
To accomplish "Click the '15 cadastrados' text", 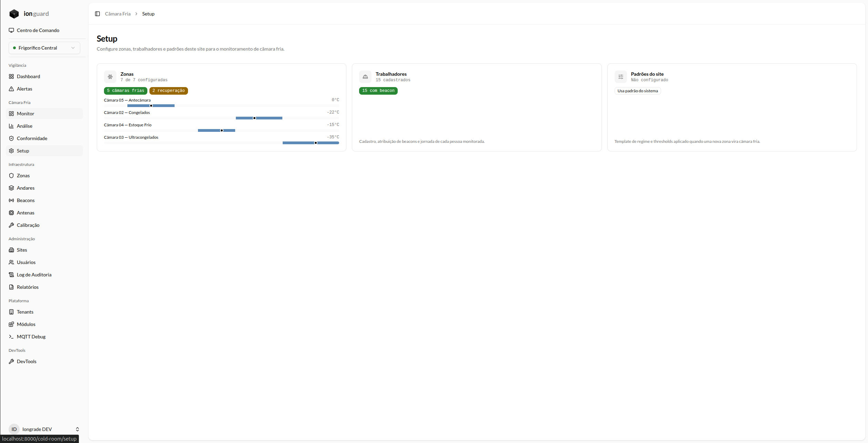I will (393, 80).
